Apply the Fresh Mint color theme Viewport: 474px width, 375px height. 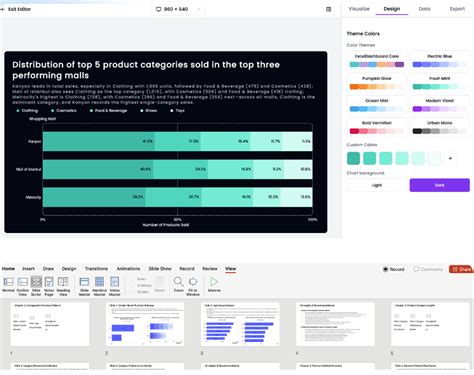(x=439, y=83)
